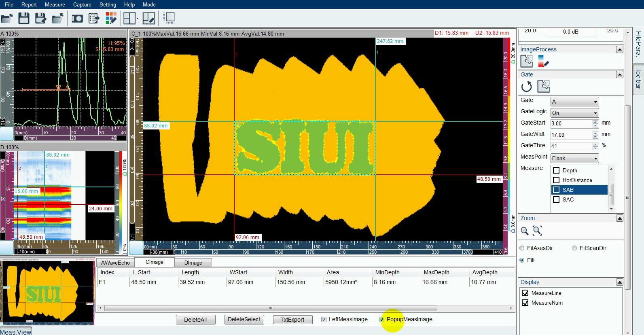Screen dimensions: 644x335
Task: Click the C-scan overview thumbnail image
Action: pyautogui.click(x=47, y=293)
